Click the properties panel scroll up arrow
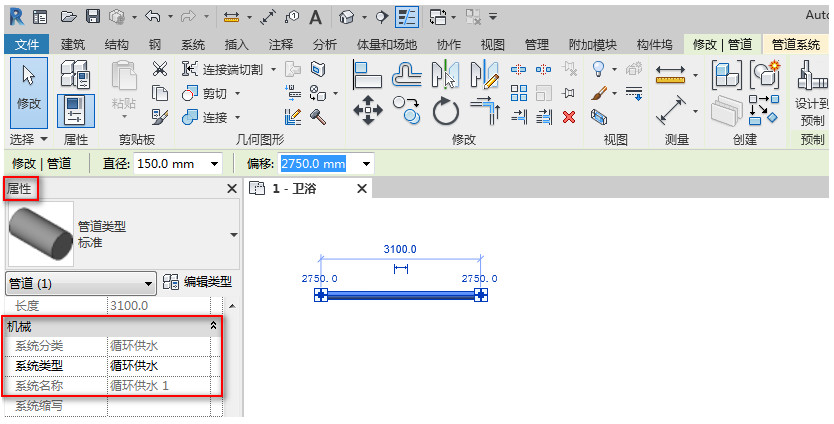 [x=232, y=306]
